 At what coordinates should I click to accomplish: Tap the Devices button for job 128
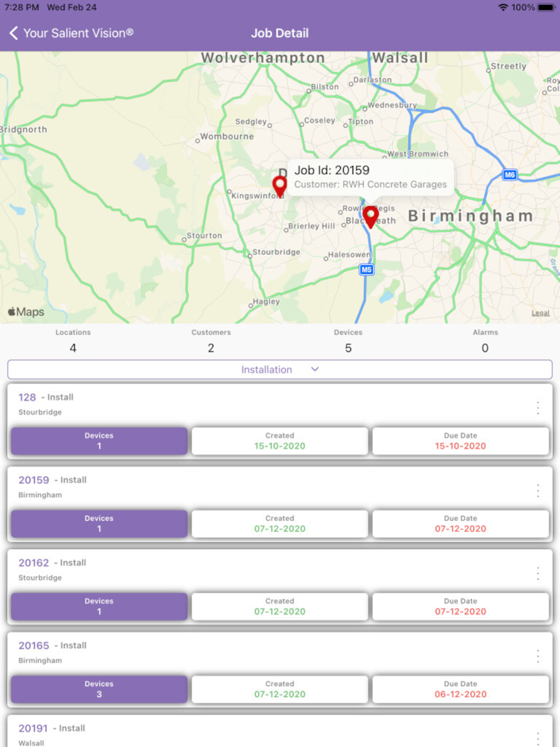(x=99, y=441)
